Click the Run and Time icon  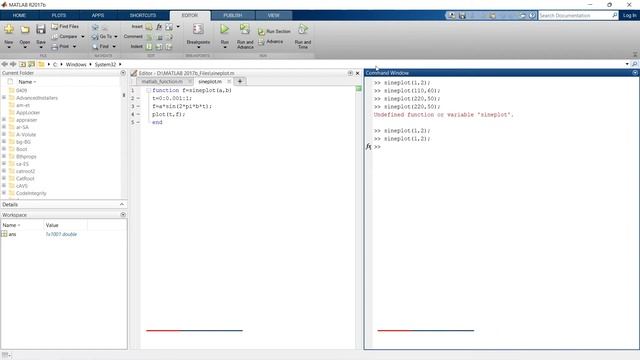click(302, 29)
